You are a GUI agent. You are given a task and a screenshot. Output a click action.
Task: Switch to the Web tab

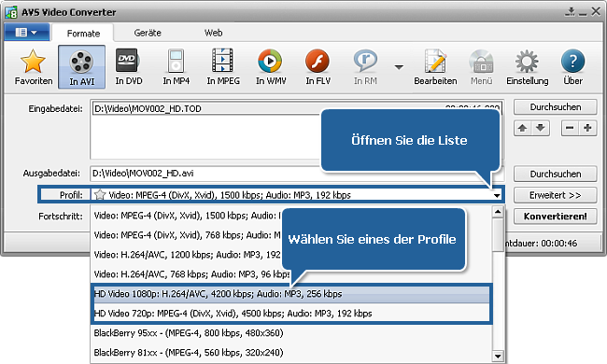(213, 33)
